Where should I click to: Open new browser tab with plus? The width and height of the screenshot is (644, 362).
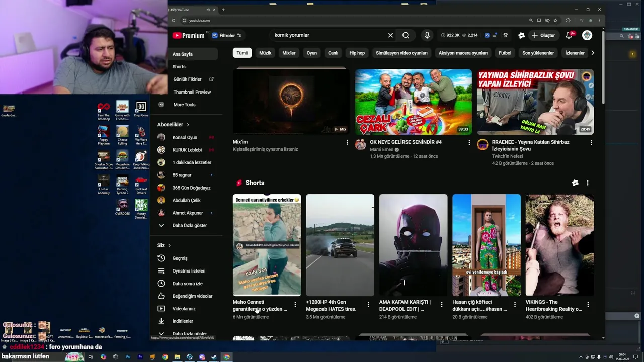(x=223, y=10)
